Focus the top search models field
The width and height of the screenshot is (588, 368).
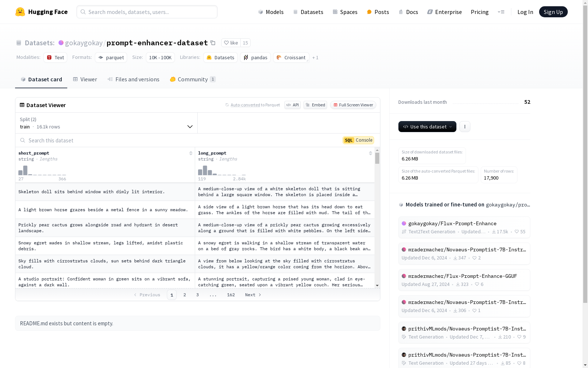coord(147,12)
